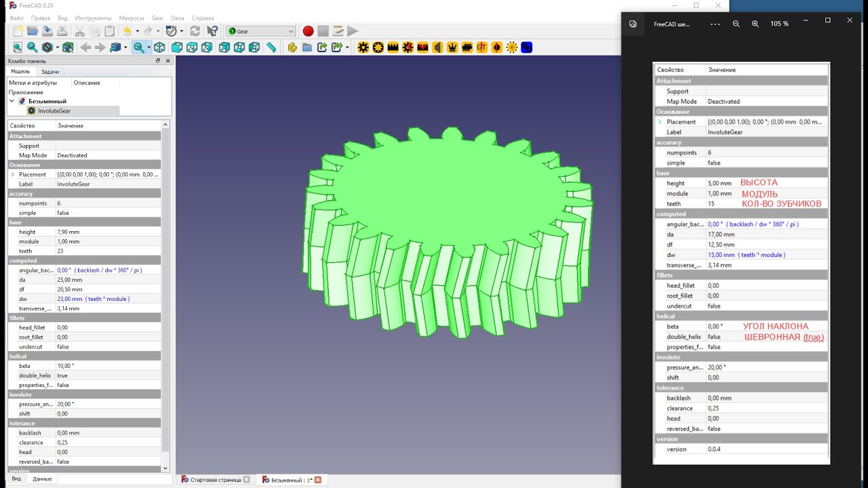Click the blue gear connector icon

(527, 47)
